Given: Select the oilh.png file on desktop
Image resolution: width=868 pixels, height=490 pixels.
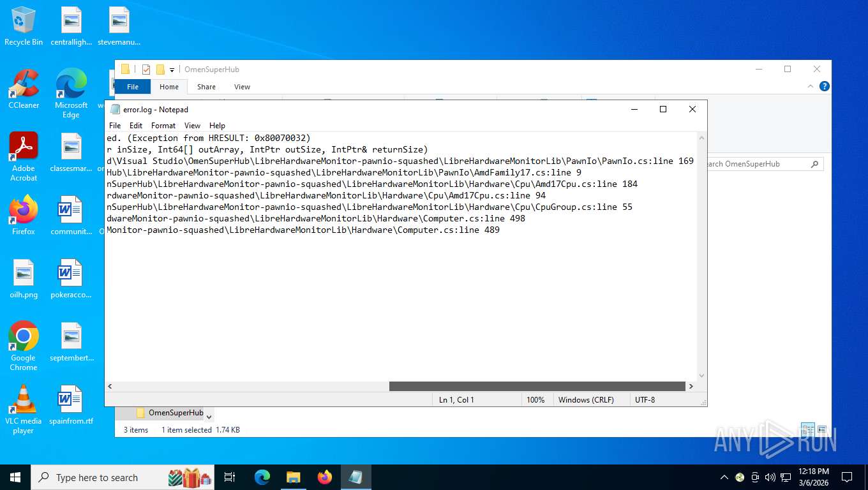Looking at the screenshot, I should point(24,278).
